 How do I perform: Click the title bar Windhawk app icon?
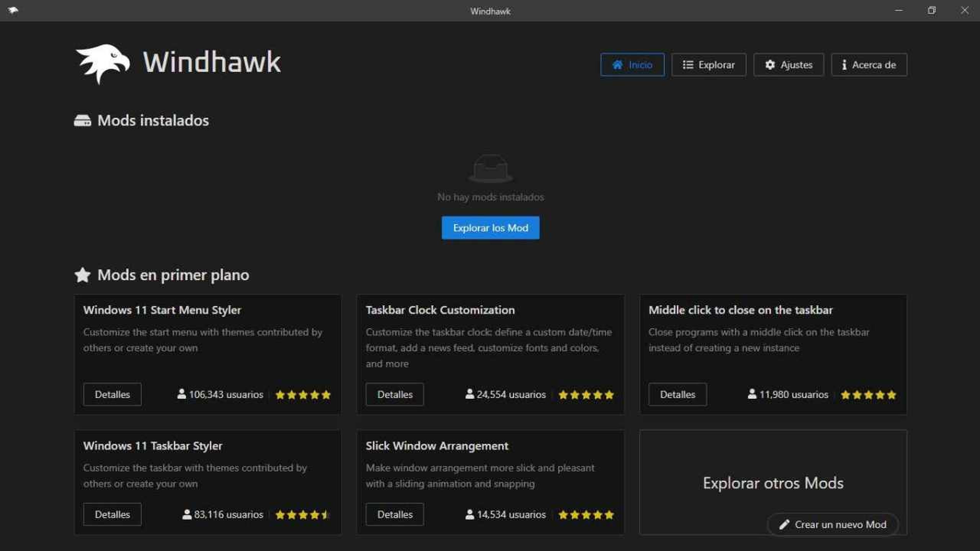click(13, 10)
